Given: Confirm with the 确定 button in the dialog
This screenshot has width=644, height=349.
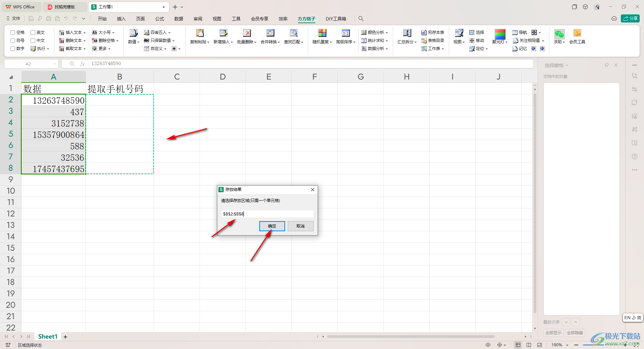Looking at the screenshot, I should 272,226.
